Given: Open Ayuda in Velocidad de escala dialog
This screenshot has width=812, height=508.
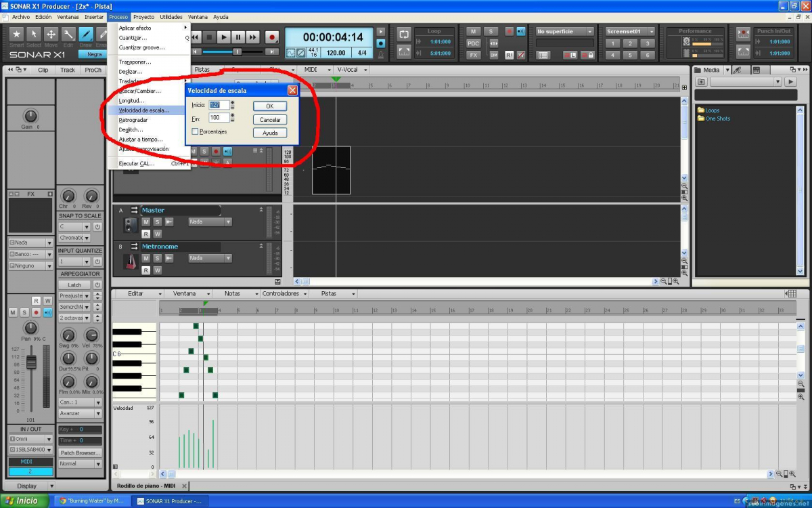Looking at the screenshot, I should 270,133.
